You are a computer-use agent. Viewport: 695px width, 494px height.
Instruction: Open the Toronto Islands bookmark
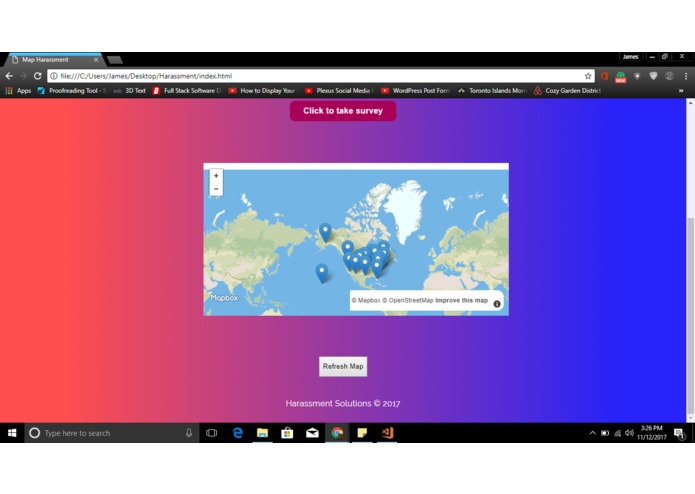[x=492, y=91]
